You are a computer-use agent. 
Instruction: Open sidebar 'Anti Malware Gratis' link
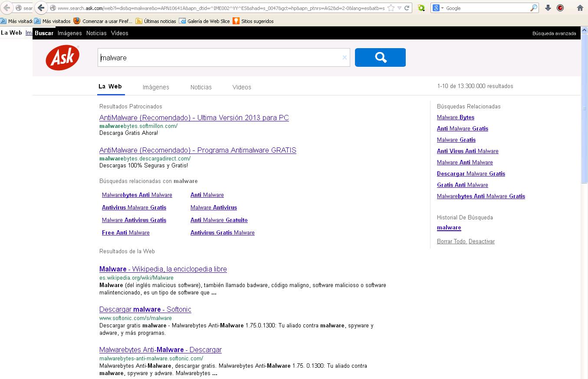(x=463, y=129)
